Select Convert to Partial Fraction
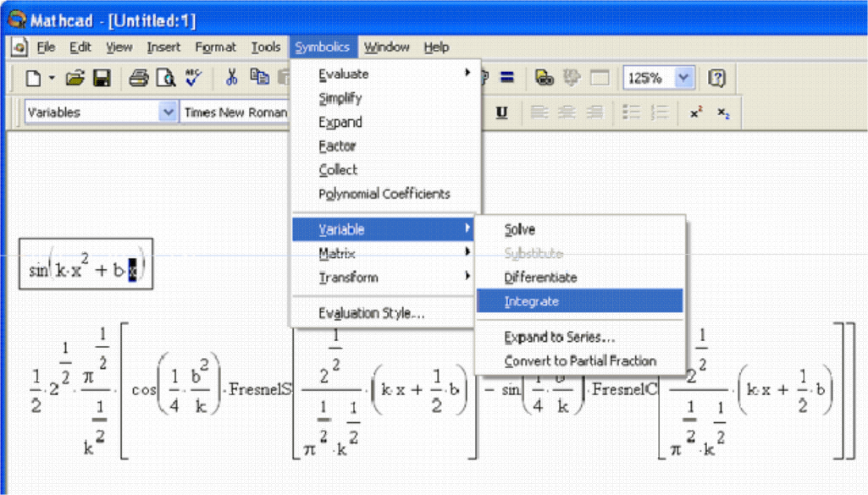This screenshot has height=495, width=868. point(579,361)
